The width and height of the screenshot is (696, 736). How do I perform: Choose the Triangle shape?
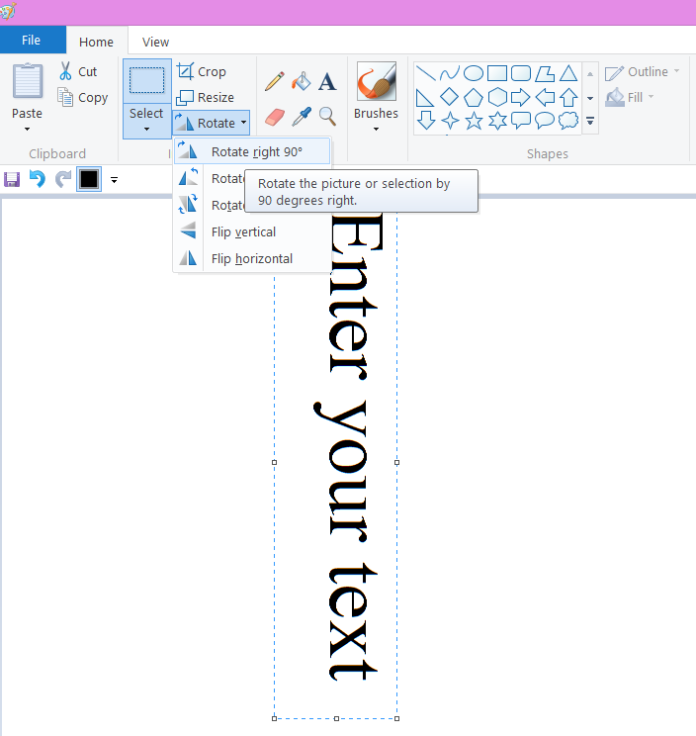(x=568, y=73)
